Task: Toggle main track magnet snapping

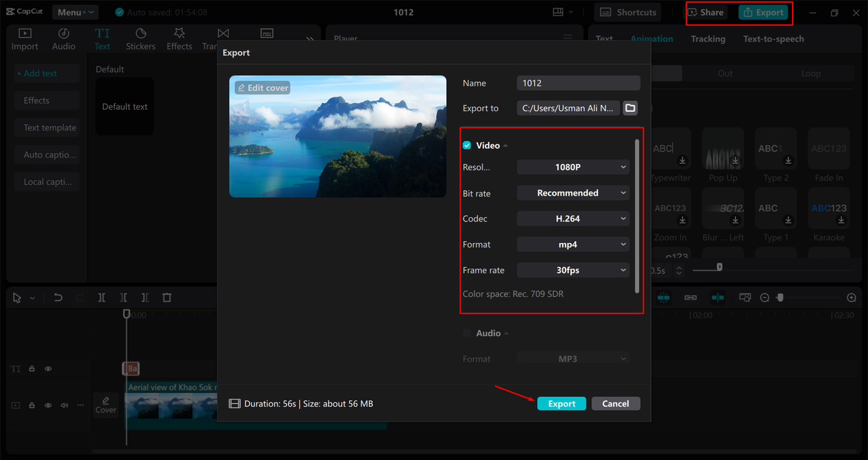Action: pos(663,297)
